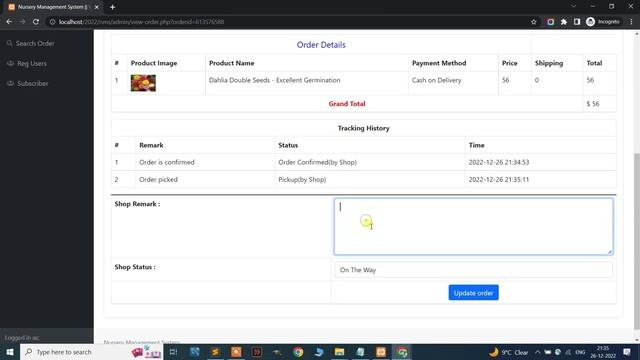Click inside the Shop Remark text area
Screen dimensions: 640x360
[x=473, y=227]
